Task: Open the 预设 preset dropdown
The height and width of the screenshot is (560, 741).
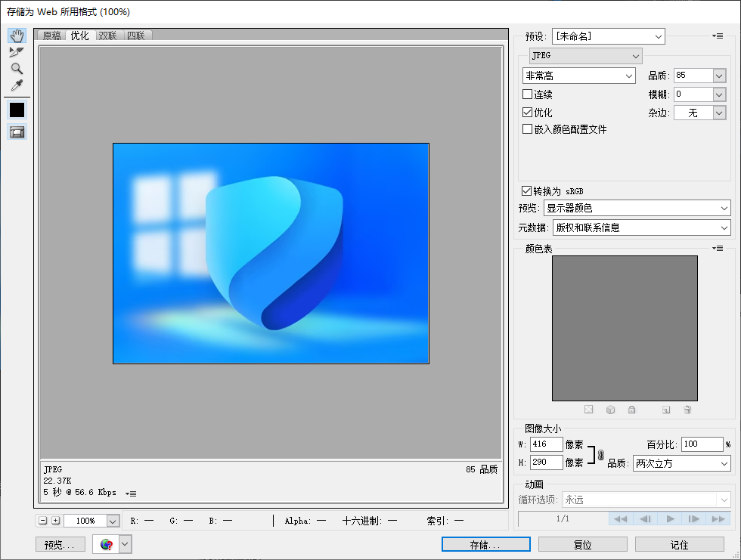Action: coord(609,36)
